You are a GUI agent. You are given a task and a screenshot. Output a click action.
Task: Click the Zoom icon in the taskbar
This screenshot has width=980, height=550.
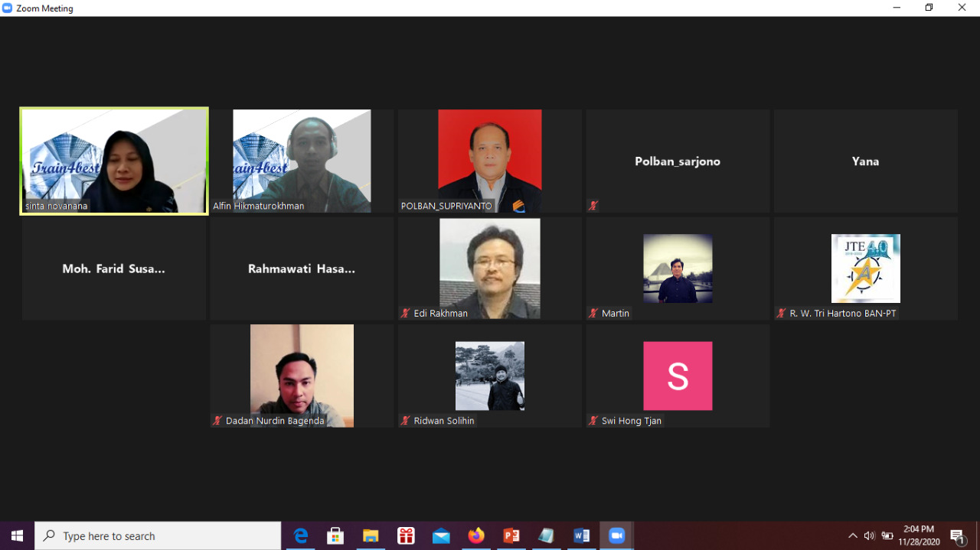pyautogui.click(x=616, y=535)
